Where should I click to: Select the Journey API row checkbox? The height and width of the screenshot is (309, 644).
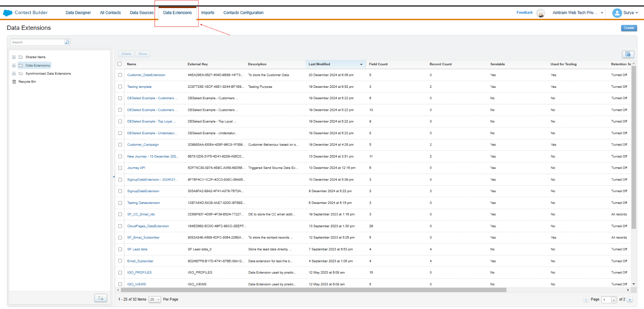coord(120,168)
